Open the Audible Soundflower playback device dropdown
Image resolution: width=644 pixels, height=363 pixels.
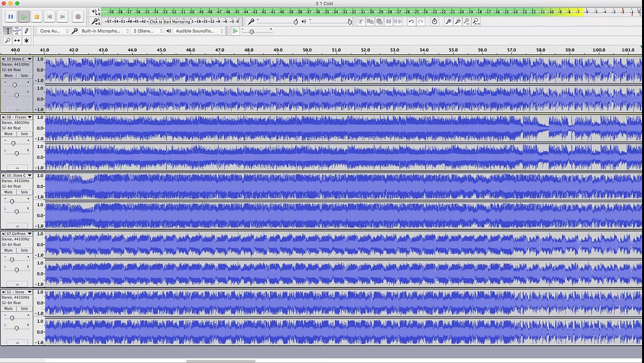pos(198,31)
